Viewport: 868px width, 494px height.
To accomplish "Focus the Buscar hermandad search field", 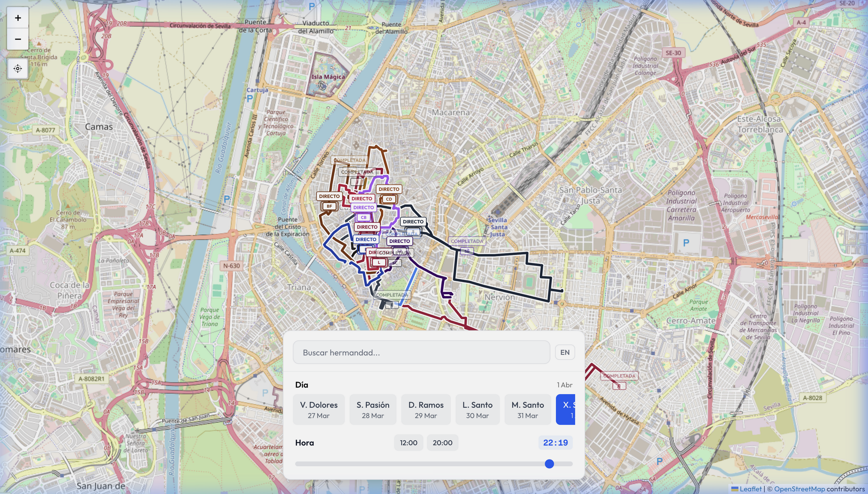I will [x=421, y=352].
